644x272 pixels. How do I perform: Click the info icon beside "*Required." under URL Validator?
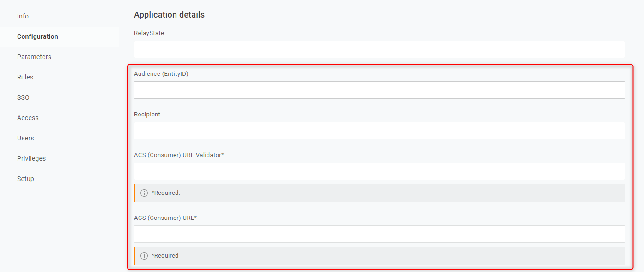click(144, 193)
